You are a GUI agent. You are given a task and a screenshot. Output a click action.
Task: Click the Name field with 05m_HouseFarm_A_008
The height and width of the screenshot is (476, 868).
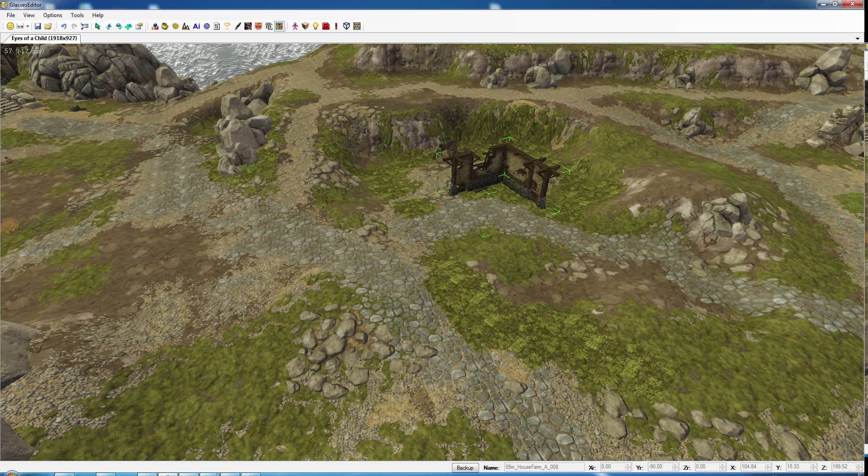coord(543,467)
